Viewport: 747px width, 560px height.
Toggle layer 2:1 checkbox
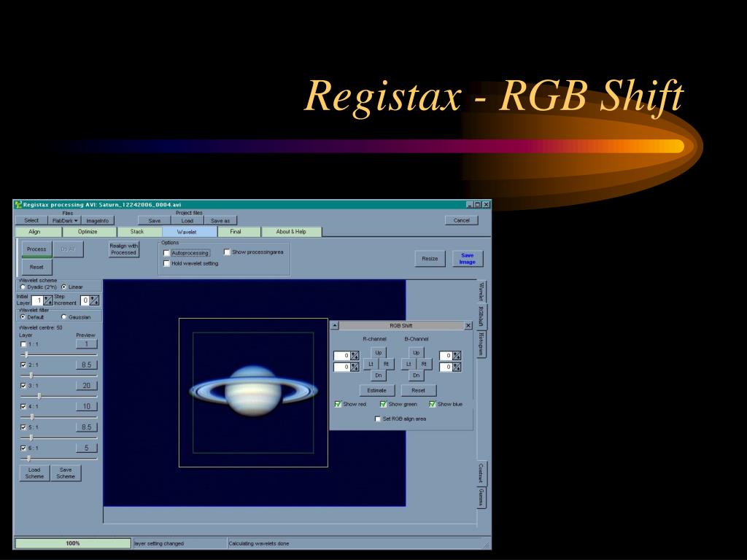(x=23, y=365)
